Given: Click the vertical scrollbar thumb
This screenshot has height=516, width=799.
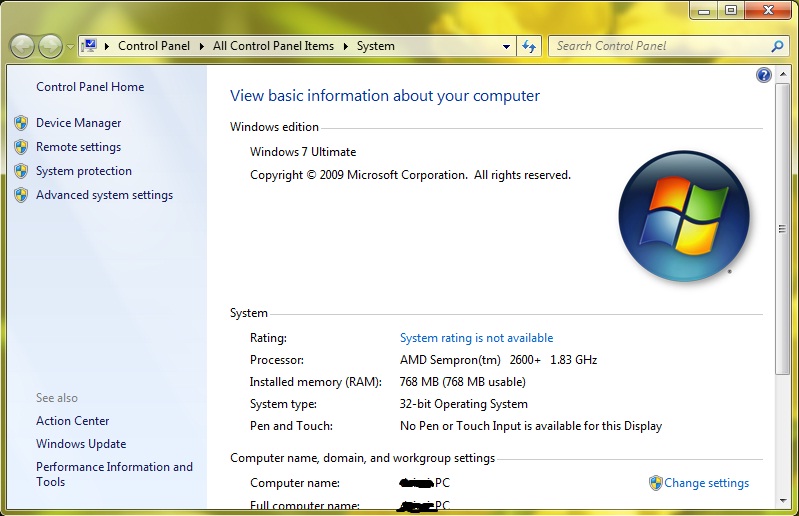Looking at the screenshot, I should (x=783, y=229).
